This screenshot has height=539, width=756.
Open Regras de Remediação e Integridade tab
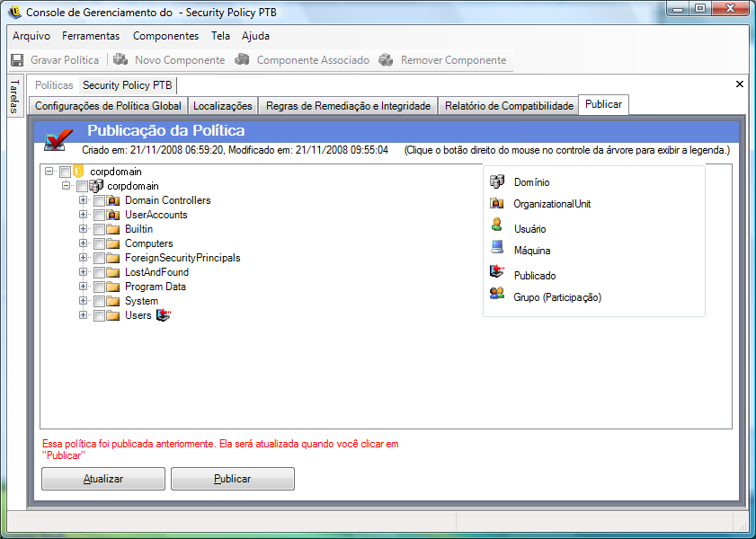tap(348, 106)
